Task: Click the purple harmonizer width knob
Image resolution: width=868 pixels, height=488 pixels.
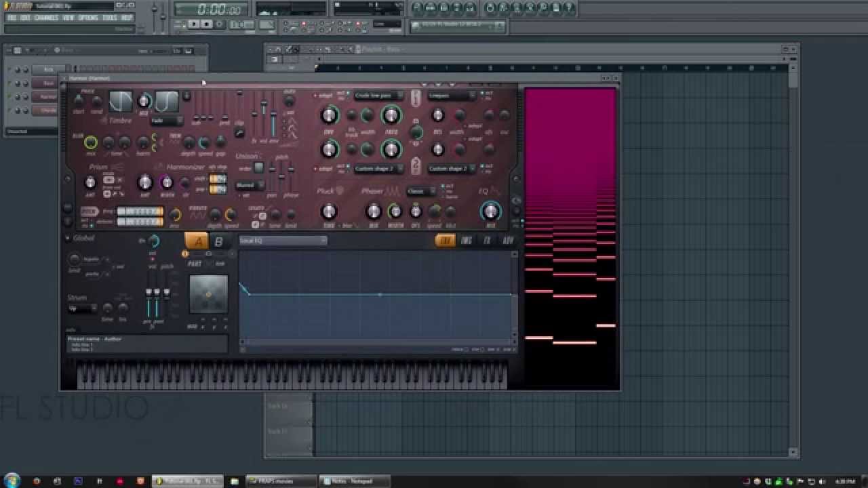Action: [166, 182]
